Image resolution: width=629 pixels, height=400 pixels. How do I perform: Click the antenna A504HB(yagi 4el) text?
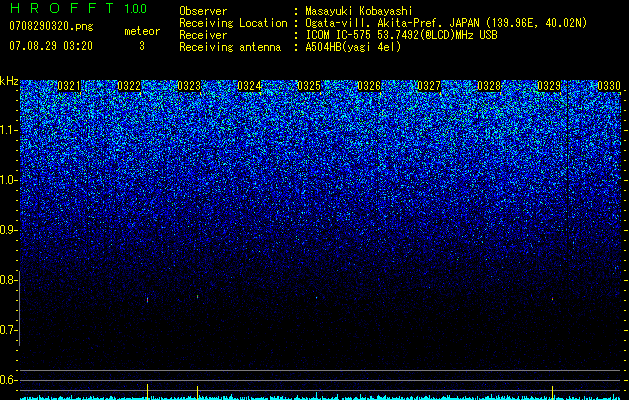353,47
